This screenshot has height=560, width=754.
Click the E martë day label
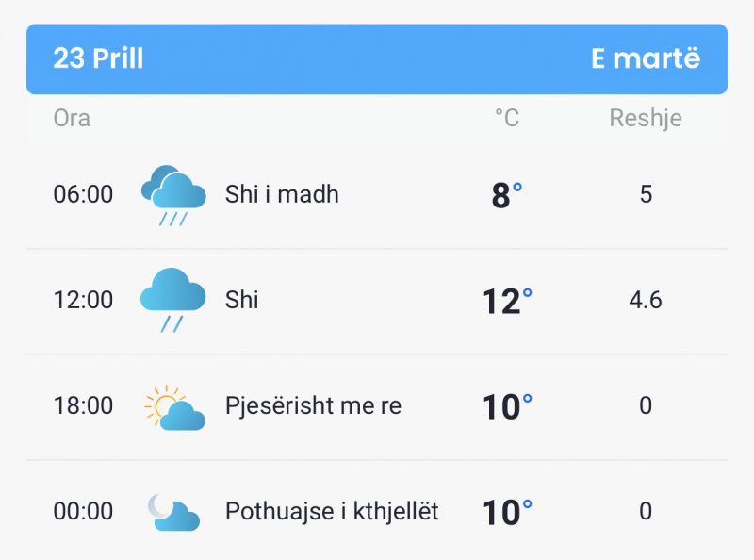(646, 58)
